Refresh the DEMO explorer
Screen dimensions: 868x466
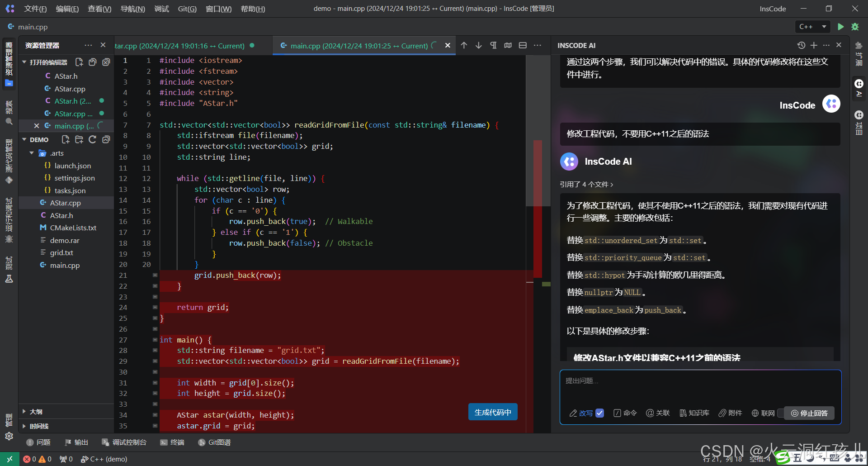click(x=93, y=139)
